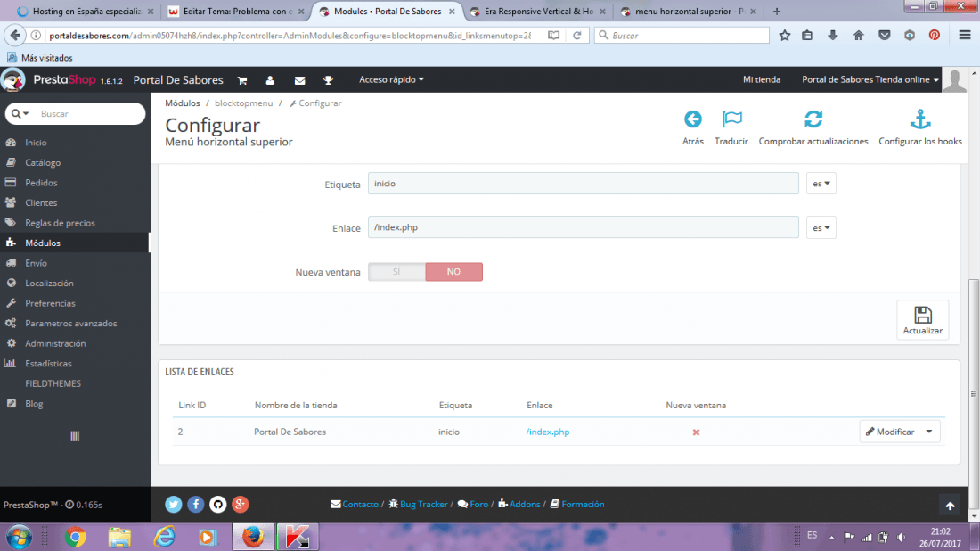The width and height of the screenshot is (980, 551).
Task: Open the Addons footer link
Action: (525, 504)
